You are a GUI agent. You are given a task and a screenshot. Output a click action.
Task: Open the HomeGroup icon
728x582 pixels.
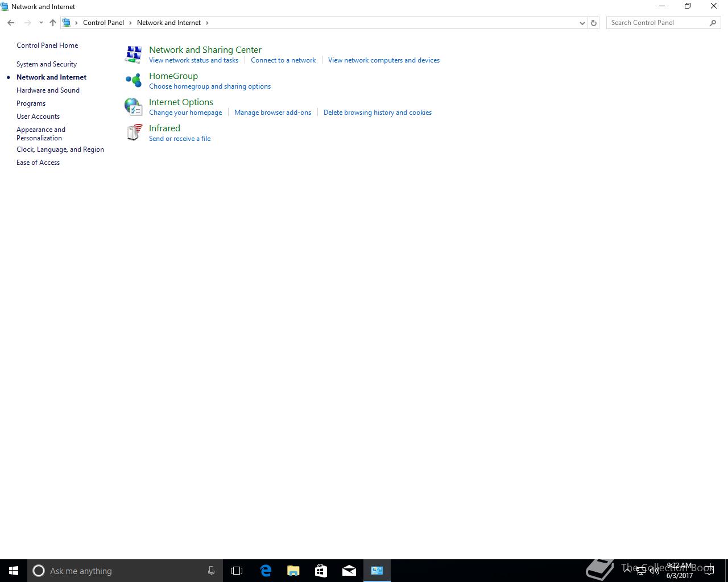(134, 80)
